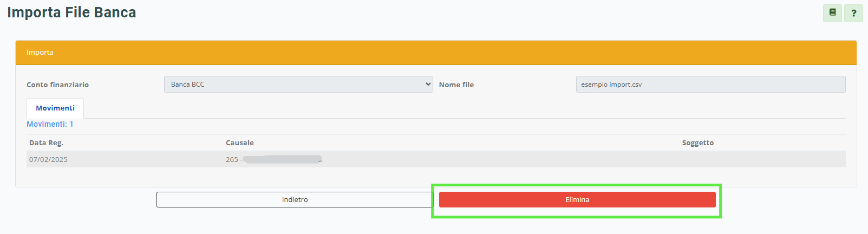The image size is (868, 234).
Task: Click the Importa File Banca page title
Action: (71, 12)
